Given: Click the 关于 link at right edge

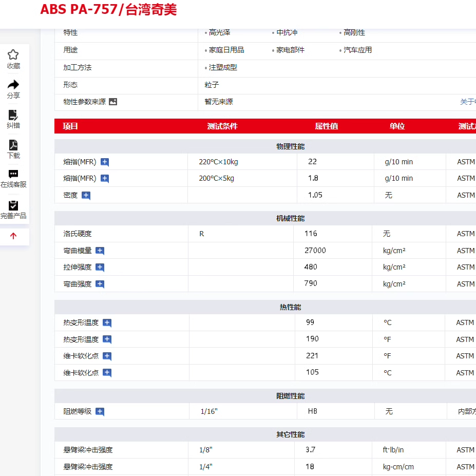Looking at the screenshot, I should pyautogui.click(x=468, y=102).
